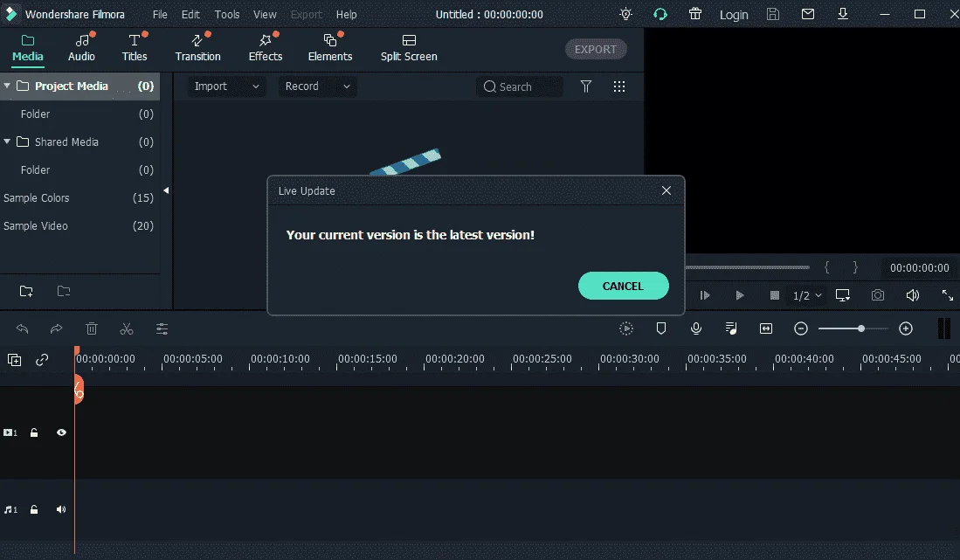Open the View menu
The image size is (960, 560).
pyautogui.click(x=265, y=14)
